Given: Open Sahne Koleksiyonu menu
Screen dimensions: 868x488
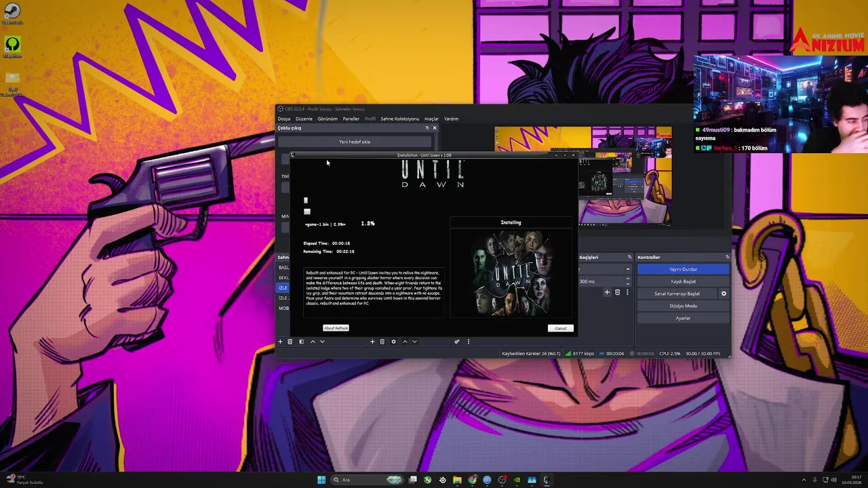Looking at the screenshot, I should tap(400, 119).
